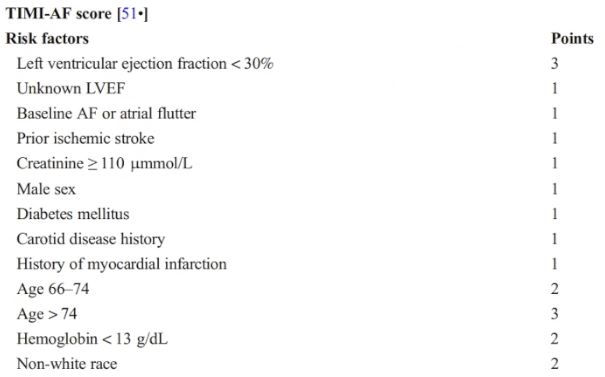Select the Male sex risk factor

click(46, 189)
